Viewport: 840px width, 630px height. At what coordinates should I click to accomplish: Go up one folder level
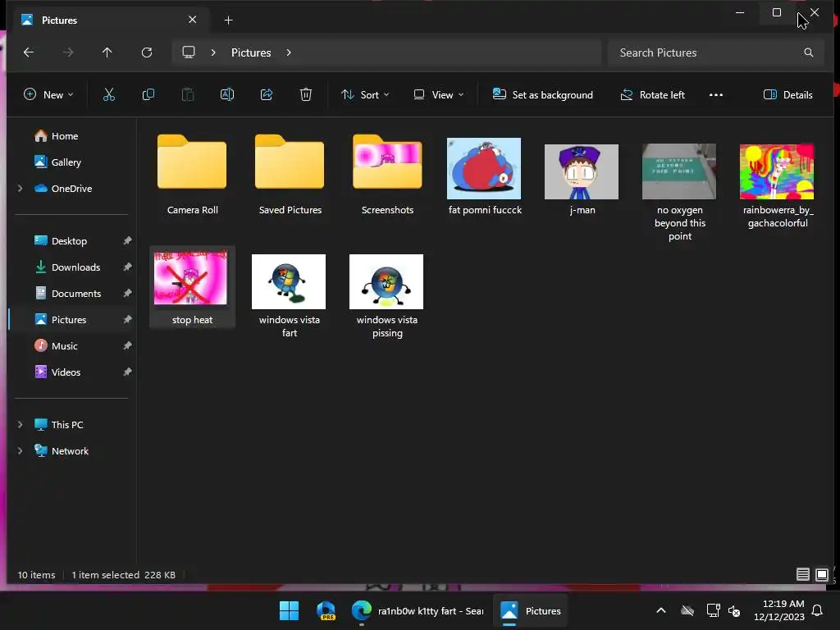point(107,52)
